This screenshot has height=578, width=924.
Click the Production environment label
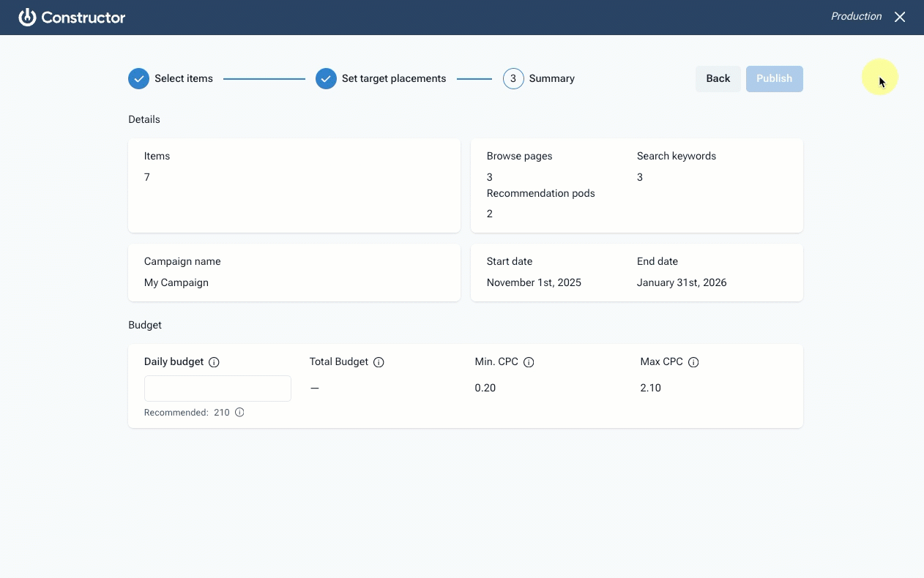[856, 16]
